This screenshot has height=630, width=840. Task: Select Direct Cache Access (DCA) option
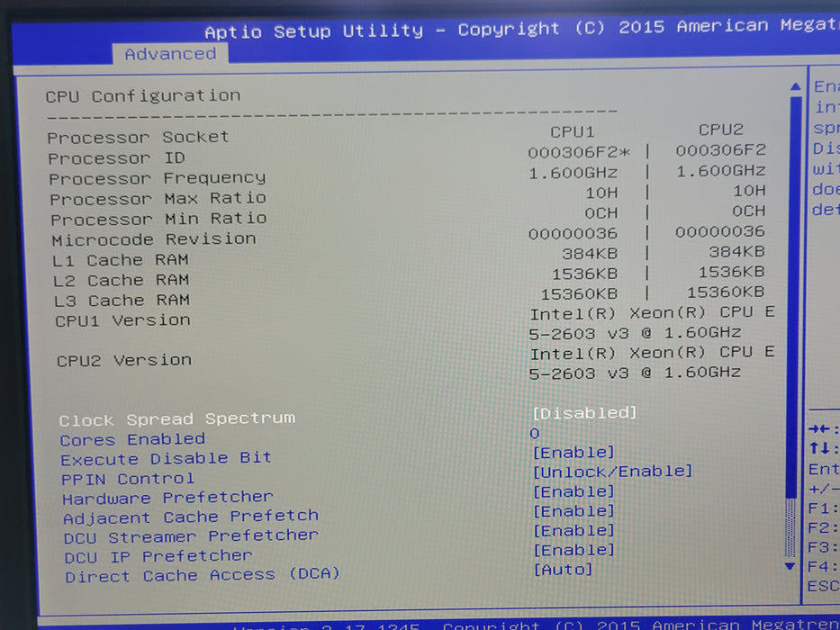tap(203, 576)
